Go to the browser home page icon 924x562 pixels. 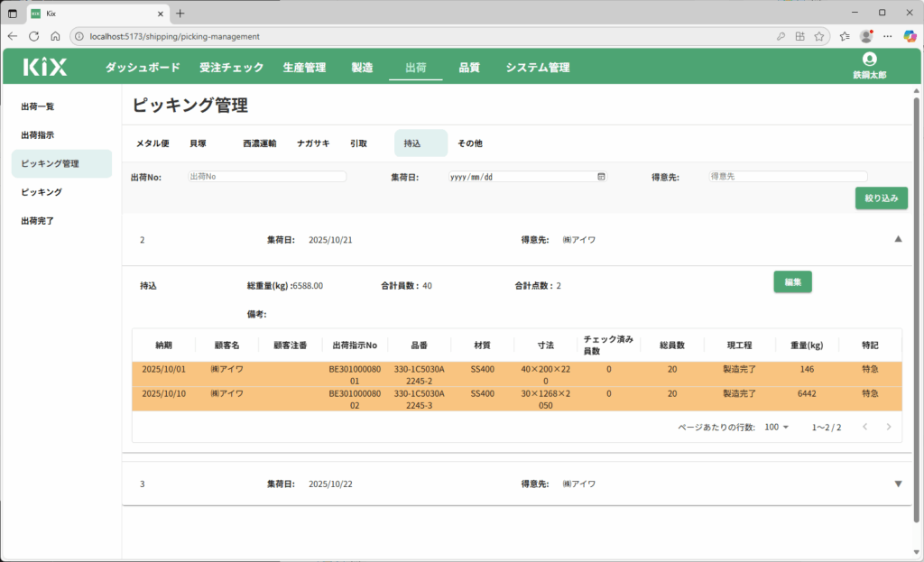(x=55, y=36)
